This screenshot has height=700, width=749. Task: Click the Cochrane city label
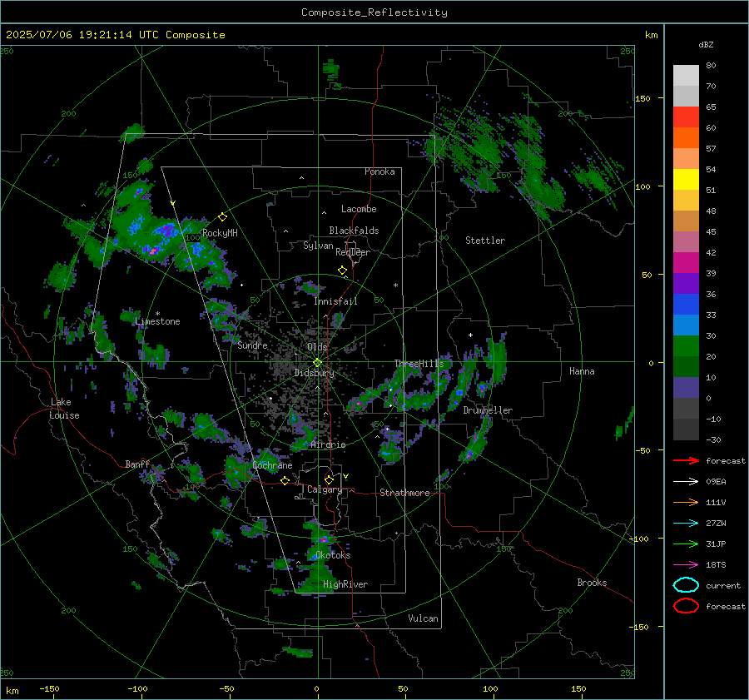click(272, 465)
